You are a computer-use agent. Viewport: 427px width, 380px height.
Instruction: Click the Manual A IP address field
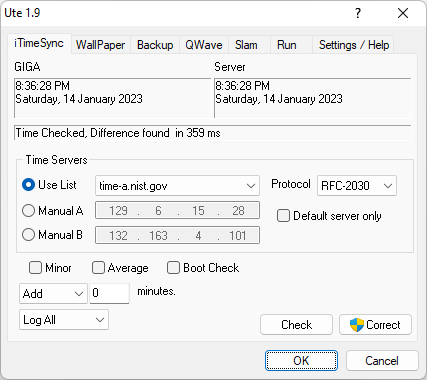177,210
